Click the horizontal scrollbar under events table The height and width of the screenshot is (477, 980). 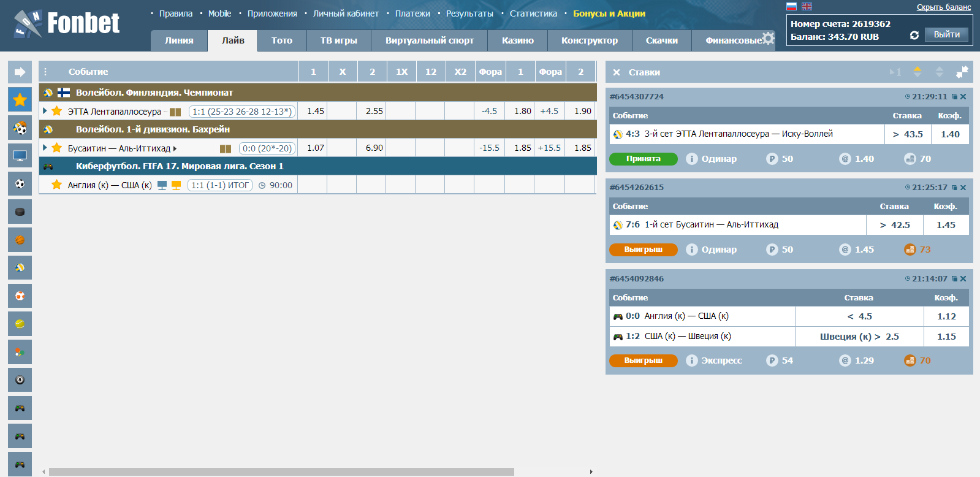281,472
